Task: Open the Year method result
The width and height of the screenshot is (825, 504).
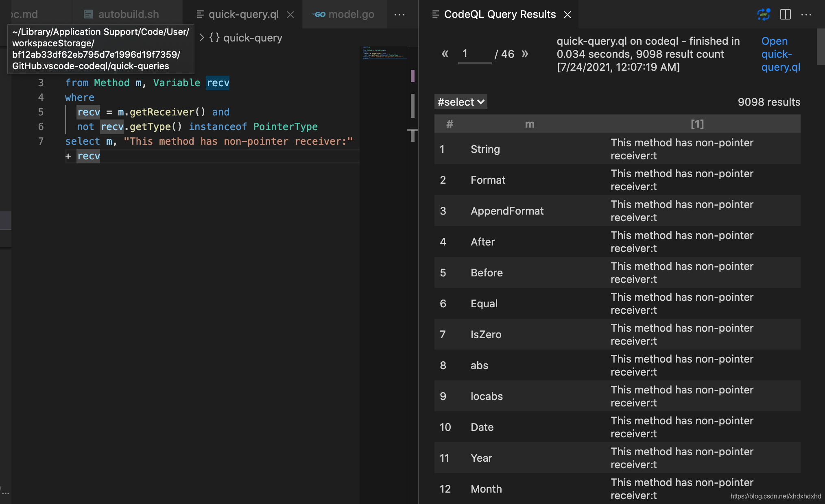Action: point(481,458)
